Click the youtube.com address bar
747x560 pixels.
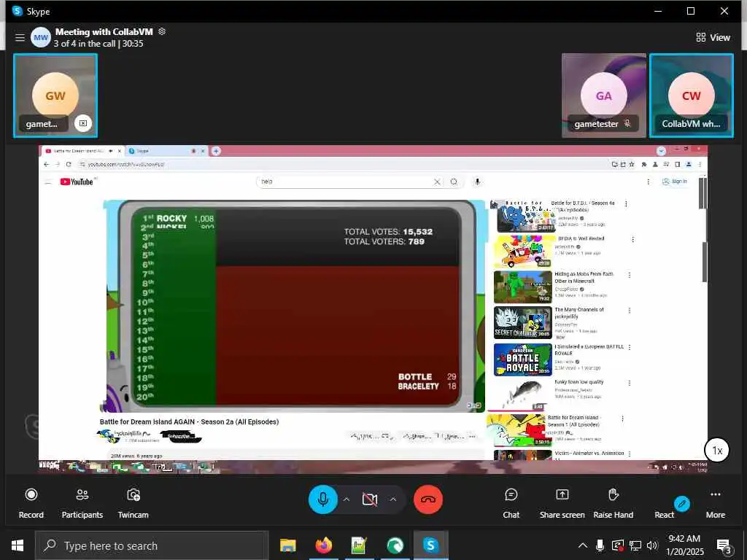pos(343,164)
